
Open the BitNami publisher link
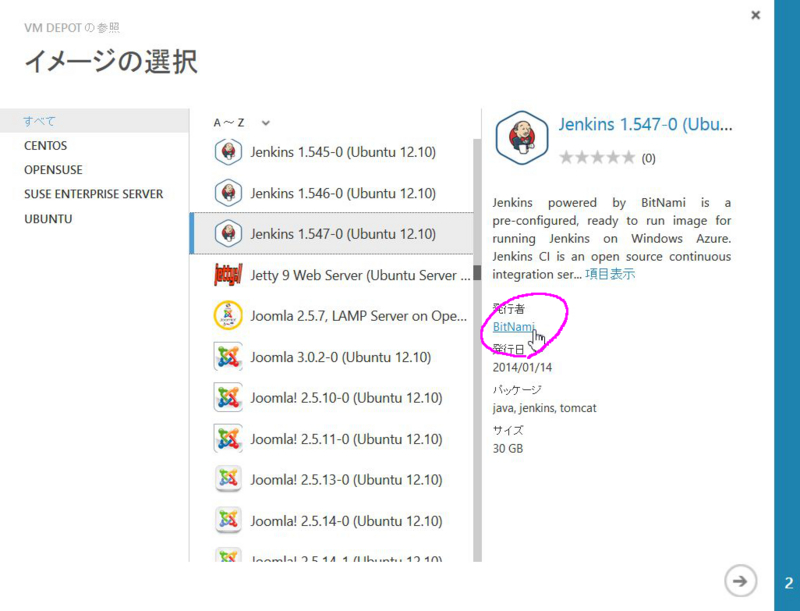click(513, 327)
